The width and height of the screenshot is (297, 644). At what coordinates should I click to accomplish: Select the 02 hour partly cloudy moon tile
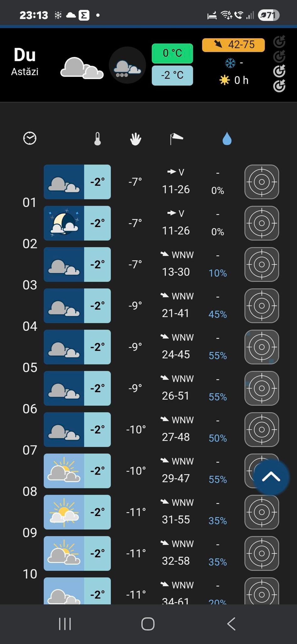pos(64,223)
